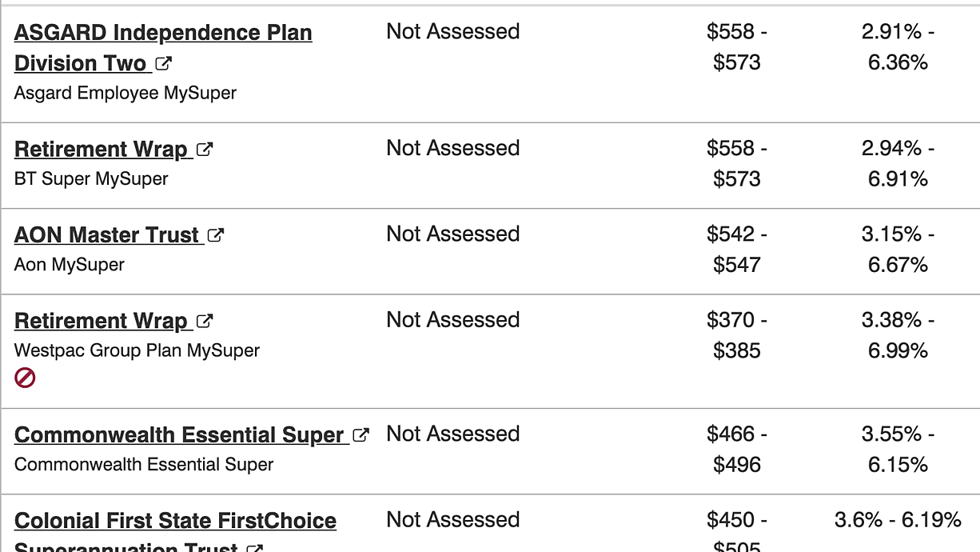Select the Not Assessed cell for AON Master Trust
The image size is (980, 552).
(x=453, y=234)
